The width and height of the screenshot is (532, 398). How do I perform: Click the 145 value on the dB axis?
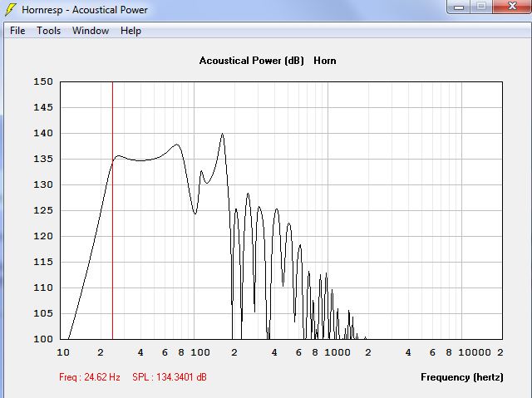pyautogui.click(x=43, y=107)
